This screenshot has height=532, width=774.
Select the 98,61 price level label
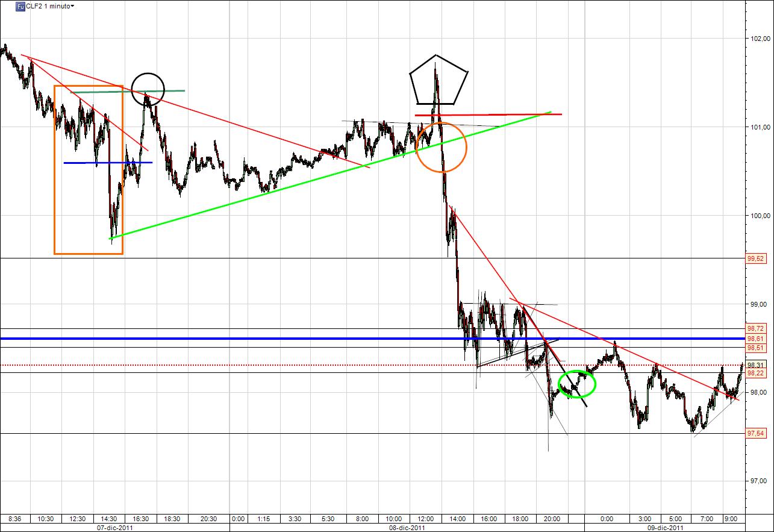[755, 339]
